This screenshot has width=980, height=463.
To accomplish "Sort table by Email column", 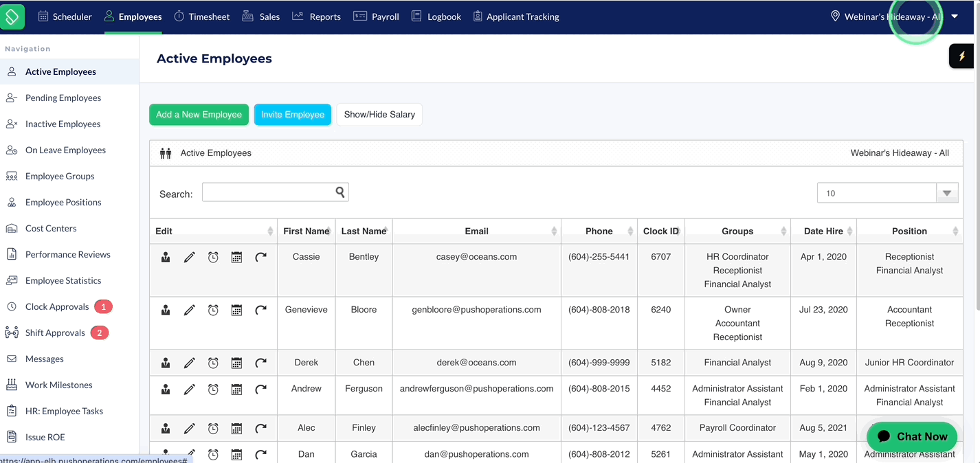I will 476,231.
